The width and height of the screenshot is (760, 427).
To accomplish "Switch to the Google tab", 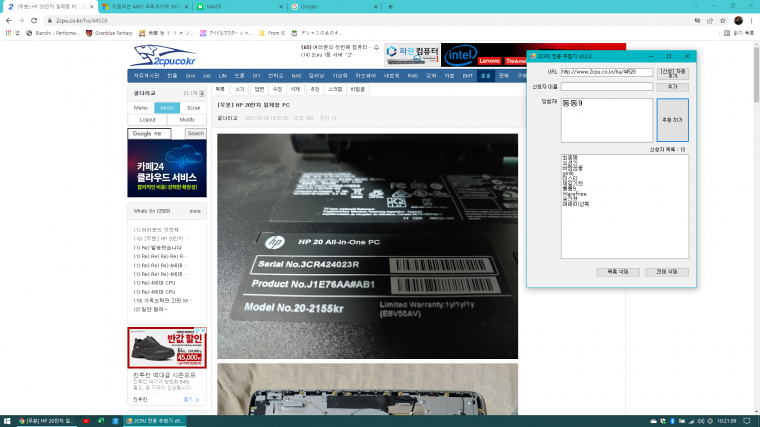I will (333, 7).
